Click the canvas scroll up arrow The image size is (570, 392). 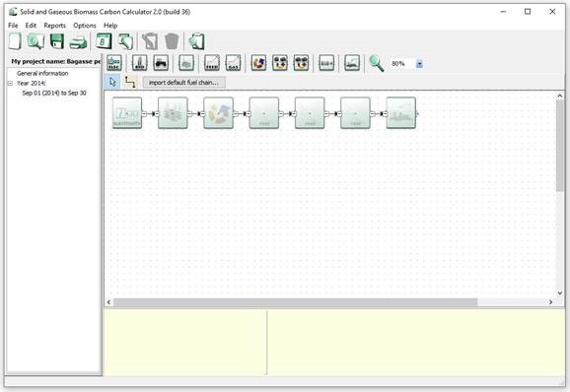(560, 96)
